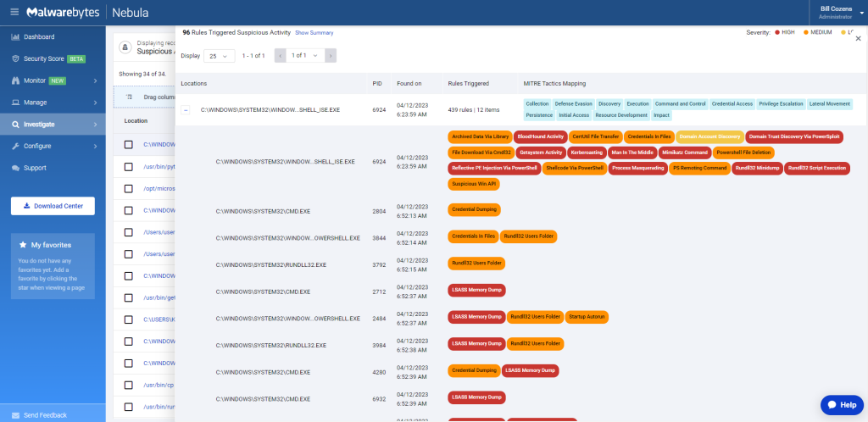Go to previous page arrow
This screenshot has width=868, height=422.
(x=280, y=56)
